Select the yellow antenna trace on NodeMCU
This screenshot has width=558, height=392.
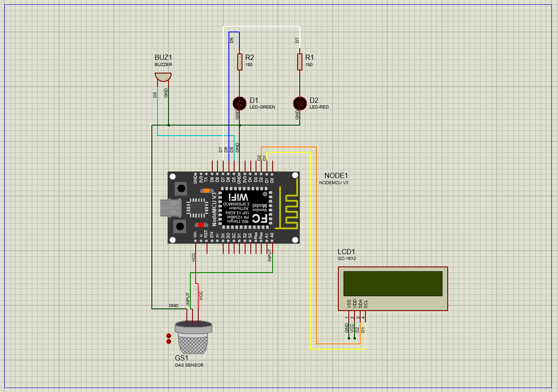[287, 206]
